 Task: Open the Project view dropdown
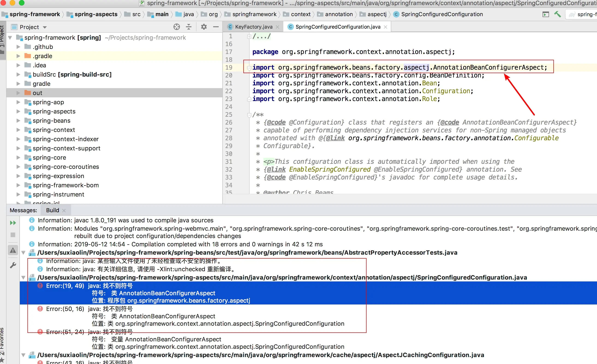click(45, 27)
